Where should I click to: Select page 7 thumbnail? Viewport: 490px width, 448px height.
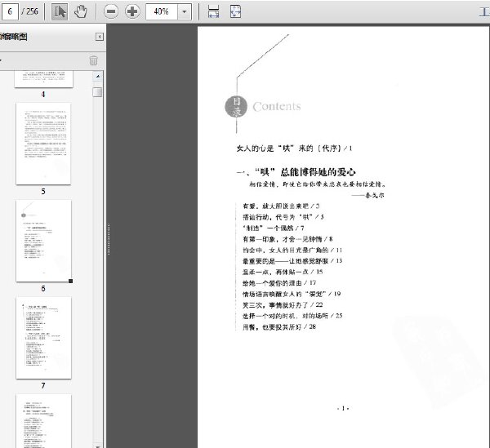click(43, 337)
